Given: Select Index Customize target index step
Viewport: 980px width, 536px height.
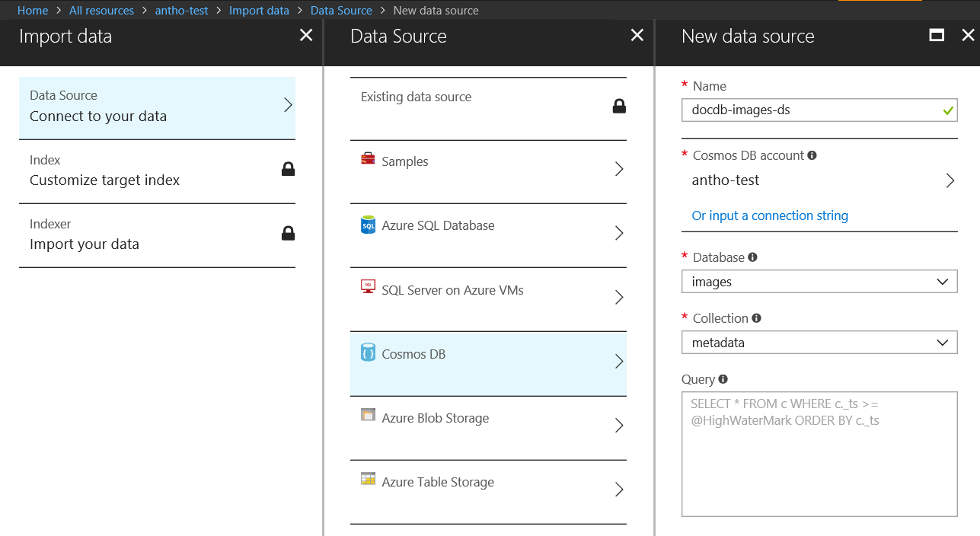Looking at the screenshot, I should point(157,171).
